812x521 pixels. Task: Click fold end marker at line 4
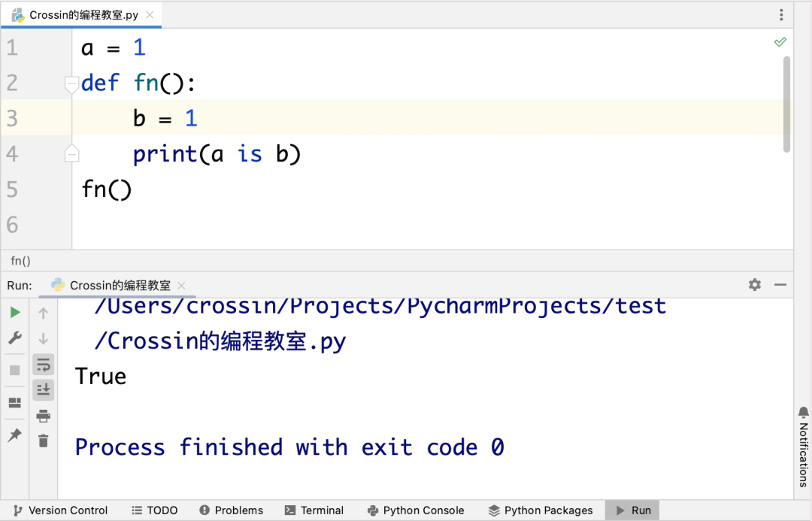coord(72,153)
